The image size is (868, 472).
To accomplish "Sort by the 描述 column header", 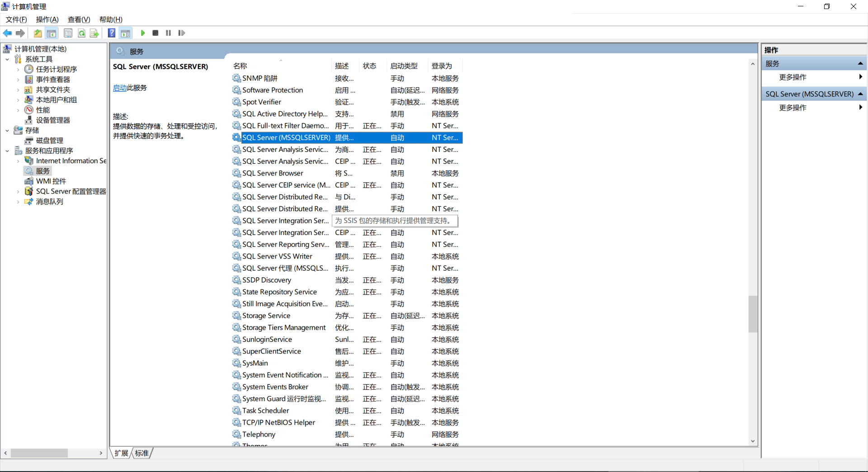I will click(x=346, y=66).
